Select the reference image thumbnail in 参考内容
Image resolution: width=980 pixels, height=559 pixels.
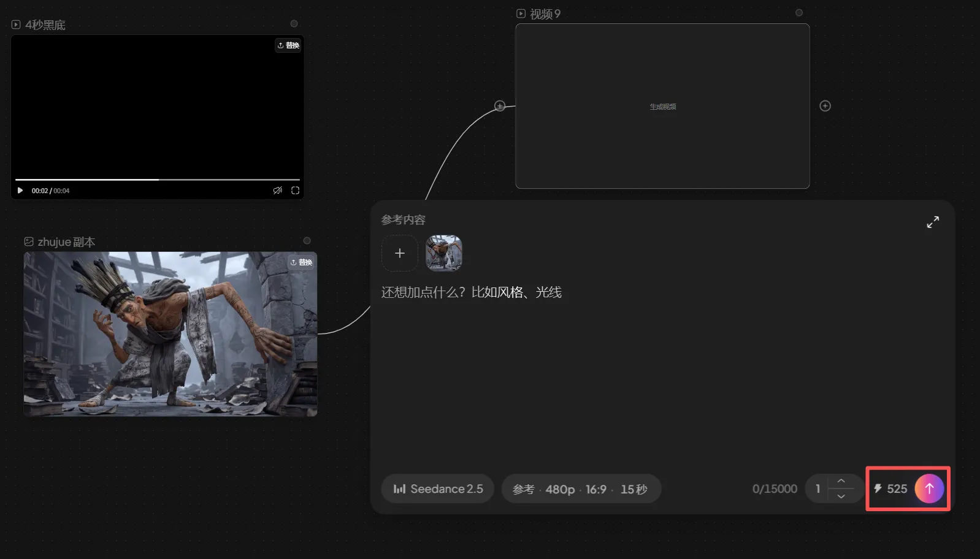[444, 253]
